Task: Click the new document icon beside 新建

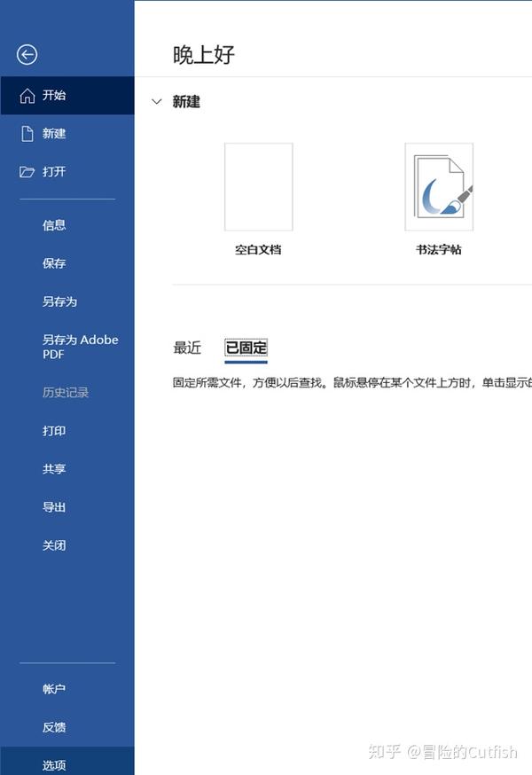Action: point(27,133)
